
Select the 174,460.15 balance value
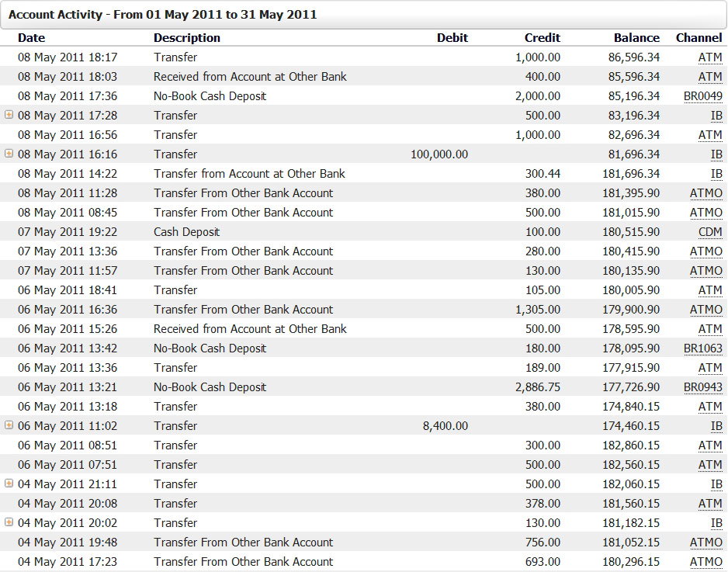631,426
